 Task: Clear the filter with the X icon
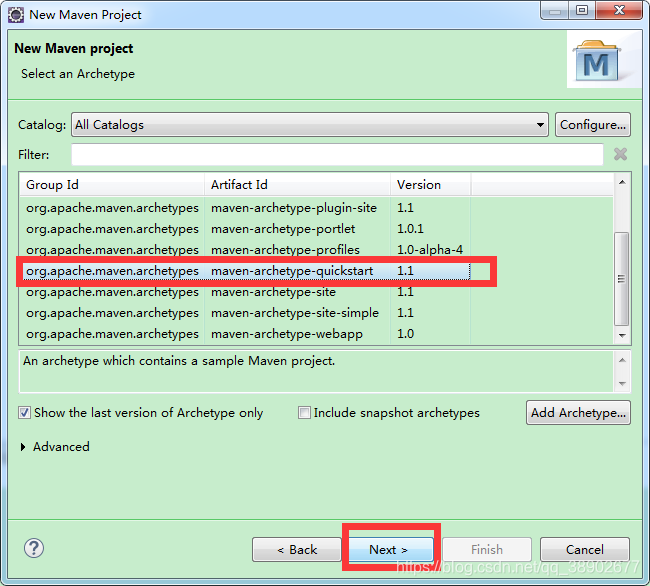click(620, 154)
